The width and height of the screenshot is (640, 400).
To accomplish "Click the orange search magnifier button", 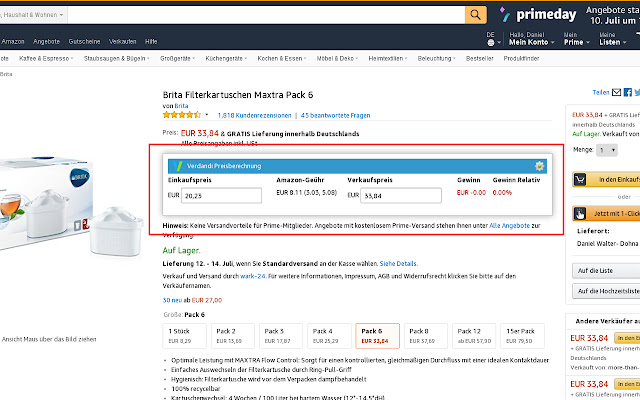I will (x=476, y=15).
